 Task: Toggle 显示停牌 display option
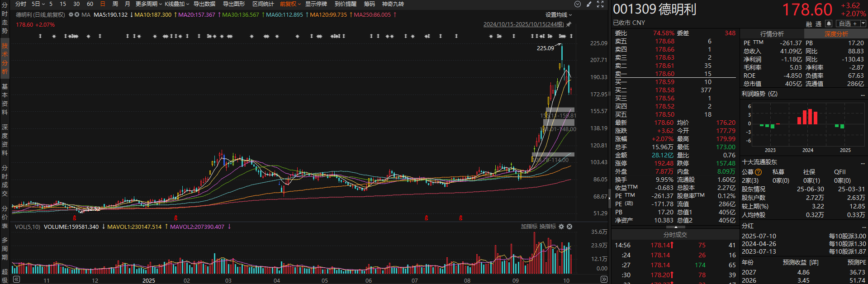click(316, 4)
